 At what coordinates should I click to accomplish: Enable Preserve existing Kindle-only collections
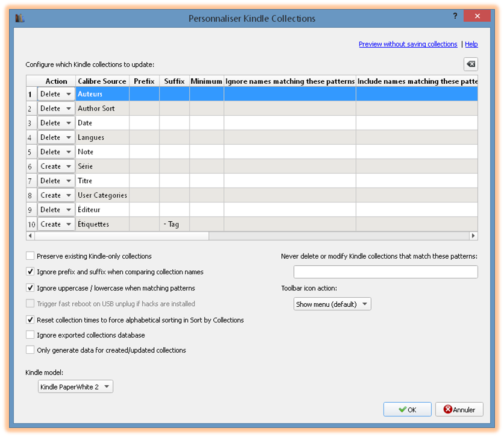pyautogui.click(x=30, y=256)
